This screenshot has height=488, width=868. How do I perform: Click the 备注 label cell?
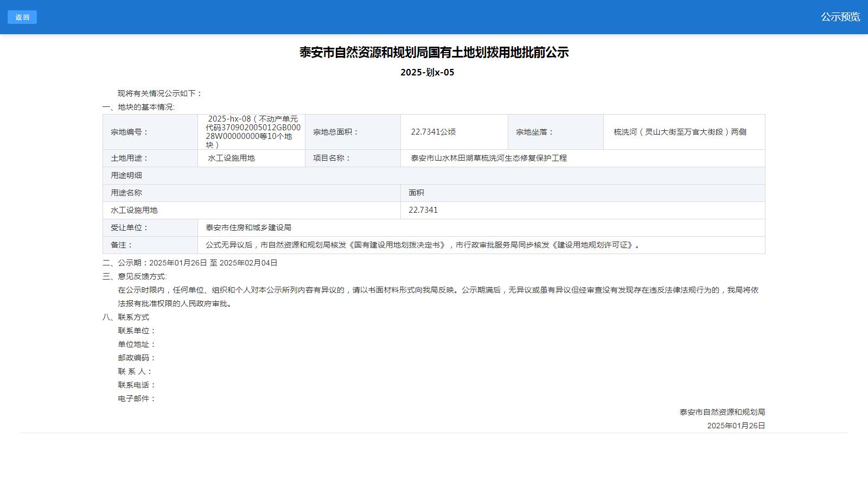coord(150,245)
